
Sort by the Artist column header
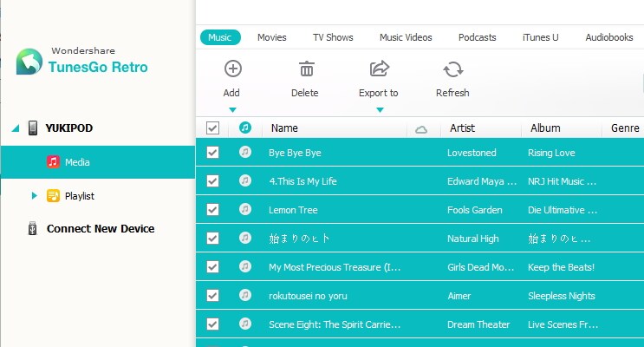(463, 128)
